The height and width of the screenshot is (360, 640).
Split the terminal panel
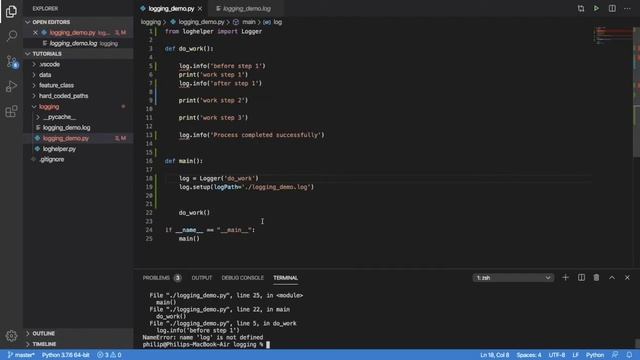581,278
